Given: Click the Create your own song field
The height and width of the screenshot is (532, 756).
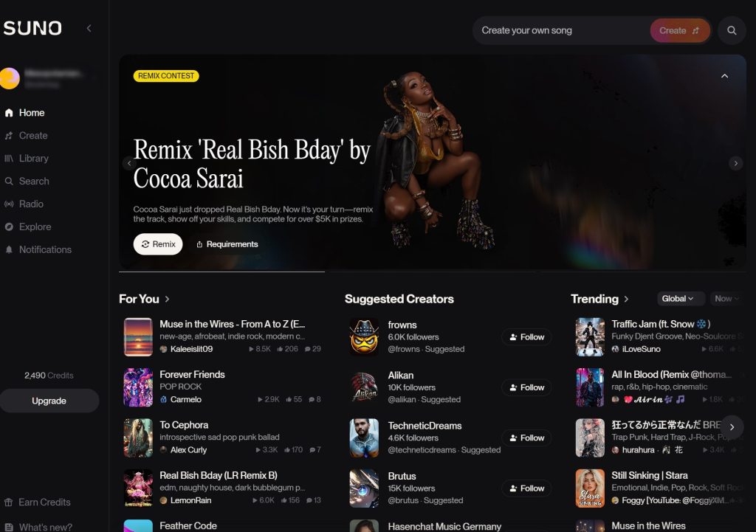Looking at the screenshot, I should (560, 30).
